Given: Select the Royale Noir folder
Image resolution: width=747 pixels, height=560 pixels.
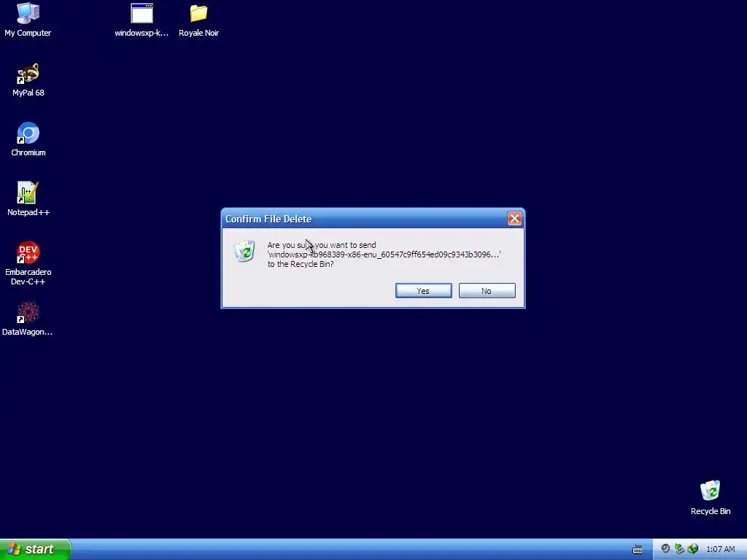Looking at the screenshot, I should coord(198,20).
